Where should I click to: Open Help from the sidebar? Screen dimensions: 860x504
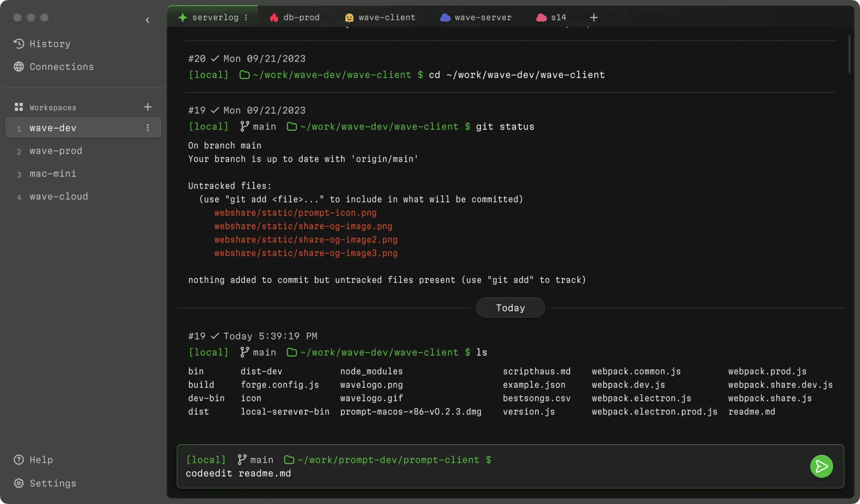[40, 460]
